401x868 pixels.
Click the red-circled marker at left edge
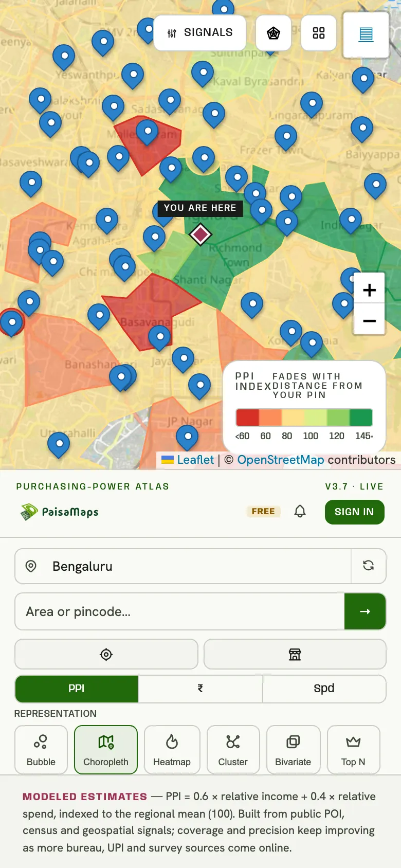(x=11, y=323)
